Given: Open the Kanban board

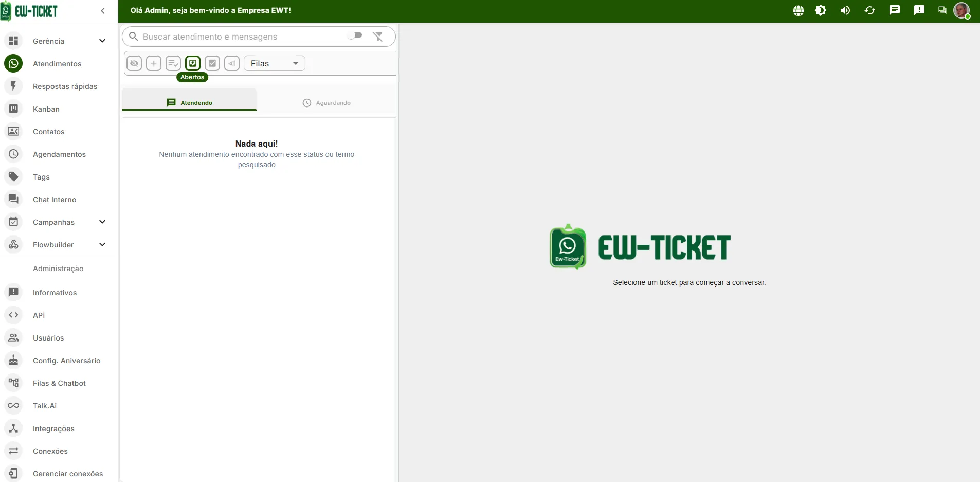Looking at the screenshot, I should tap(59, 109).
